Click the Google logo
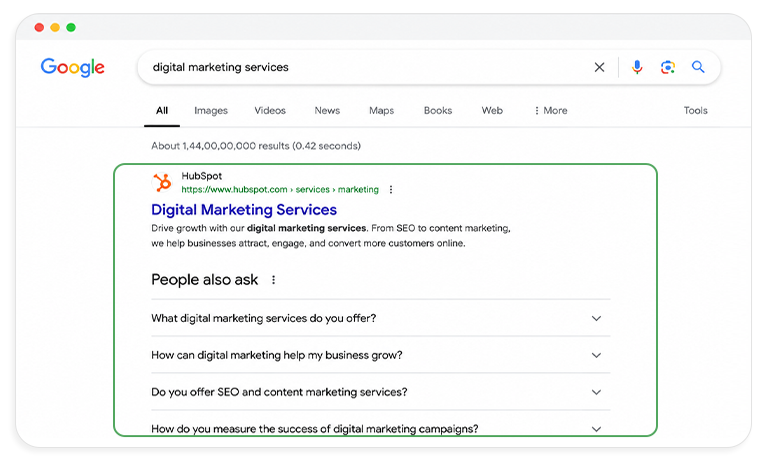The image size is (768, 462). [x=72, y=67]
